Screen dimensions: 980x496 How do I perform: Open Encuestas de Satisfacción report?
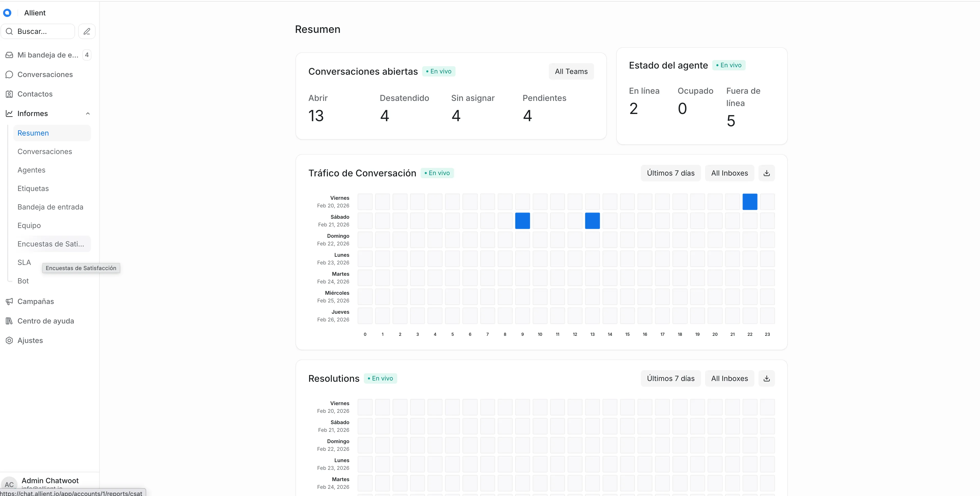pos(51,244)
